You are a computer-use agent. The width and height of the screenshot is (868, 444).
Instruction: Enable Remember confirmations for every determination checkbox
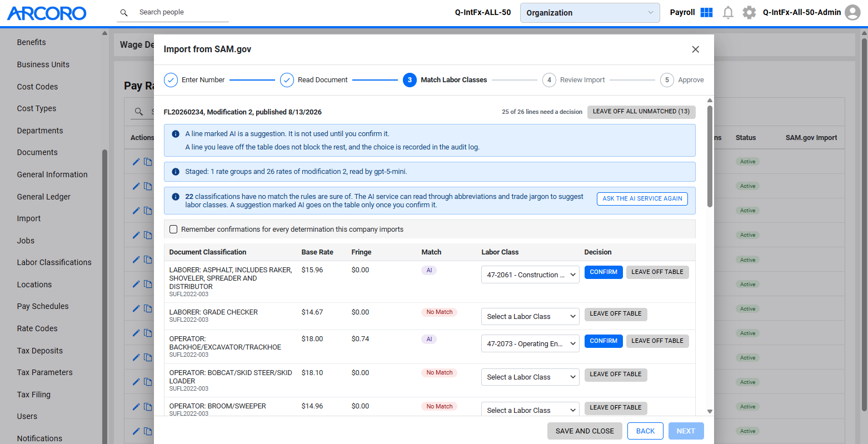point(173,230)
